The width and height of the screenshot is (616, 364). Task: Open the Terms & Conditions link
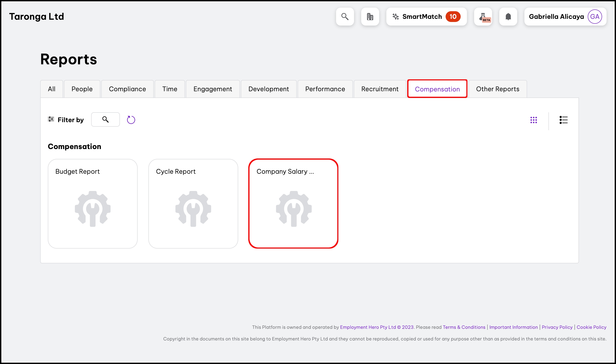click(464, 327)
